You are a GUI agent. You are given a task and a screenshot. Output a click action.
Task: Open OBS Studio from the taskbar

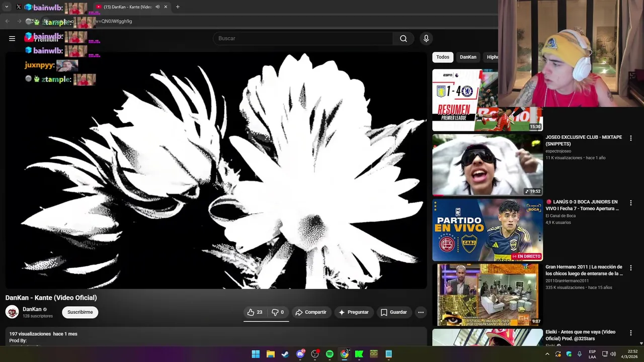(315, 354)
